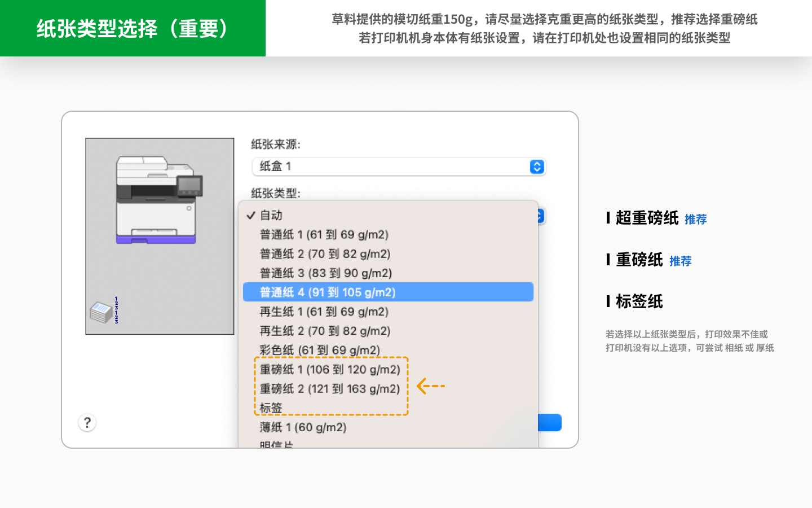
Task: Choose 普通纸 1 (61 到 69 g/m2)
Action: pyautogui.click(x=324, y=235)
